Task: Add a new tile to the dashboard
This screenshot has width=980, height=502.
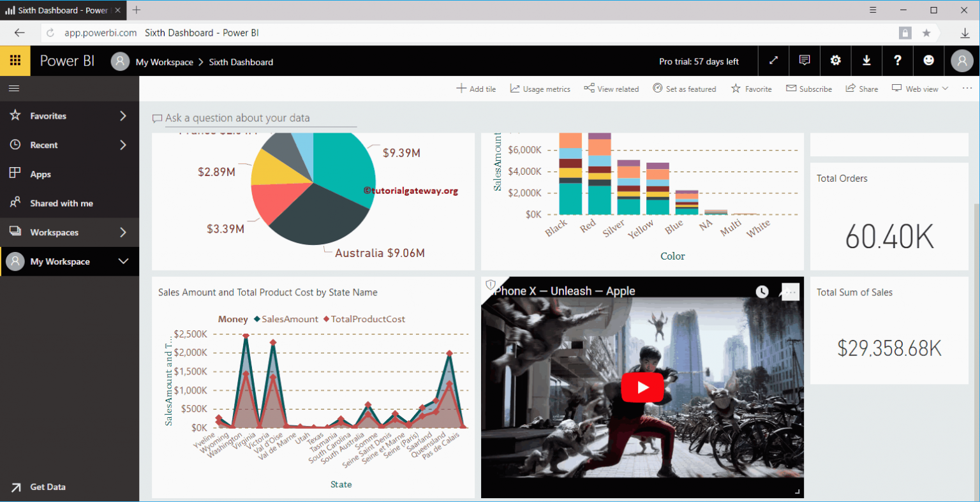Action: click(475, 89)
